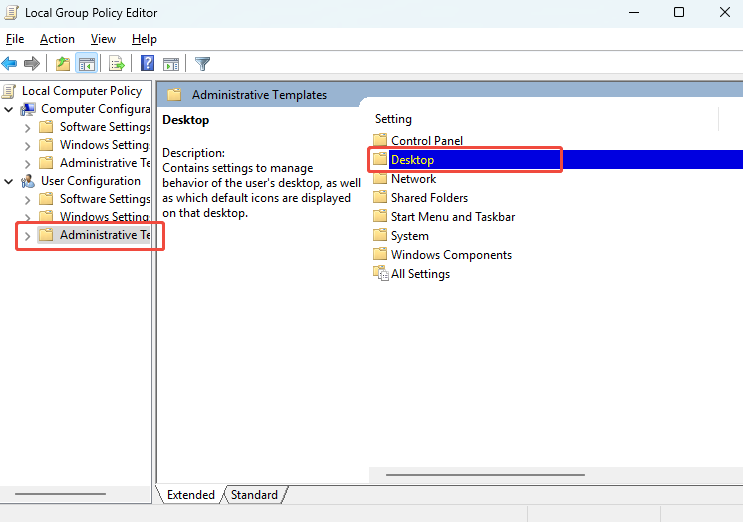Open Help via the blue question-mark icon

pos(147,64)
